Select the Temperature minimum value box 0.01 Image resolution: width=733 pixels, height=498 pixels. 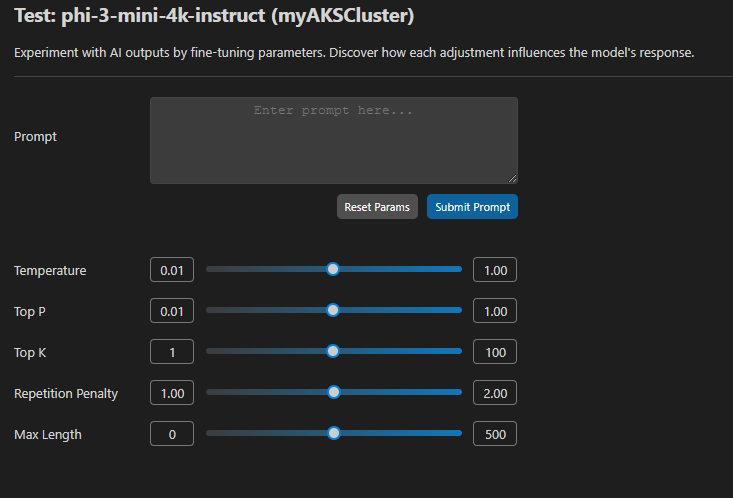coord(172,270)
